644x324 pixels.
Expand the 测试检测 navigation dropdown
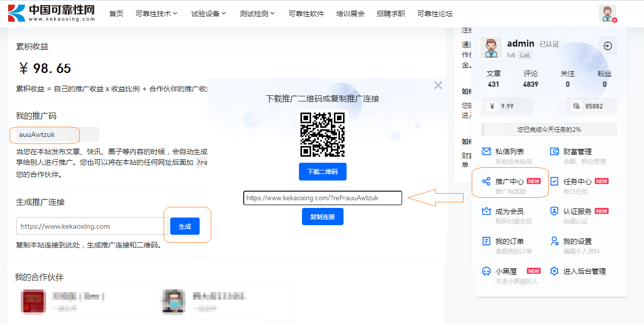click(257, 14)
